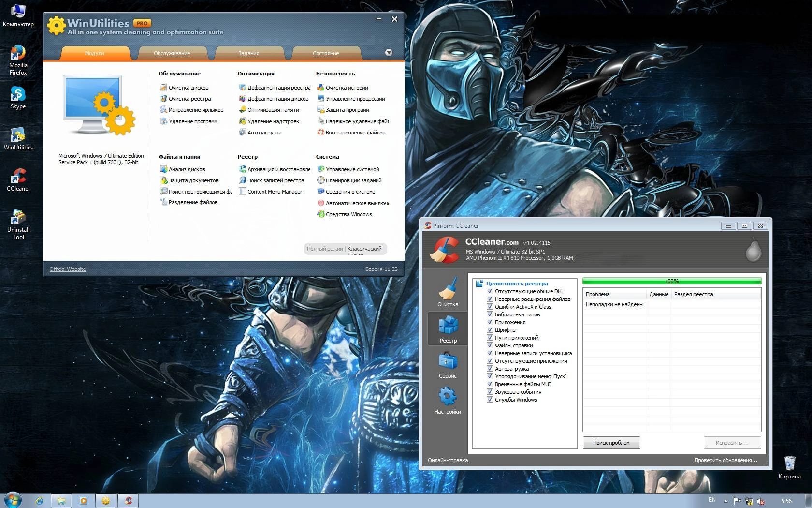Click Исправить... button
The image size is (812, 508).
pyautogui.click(x=732, y=443)
